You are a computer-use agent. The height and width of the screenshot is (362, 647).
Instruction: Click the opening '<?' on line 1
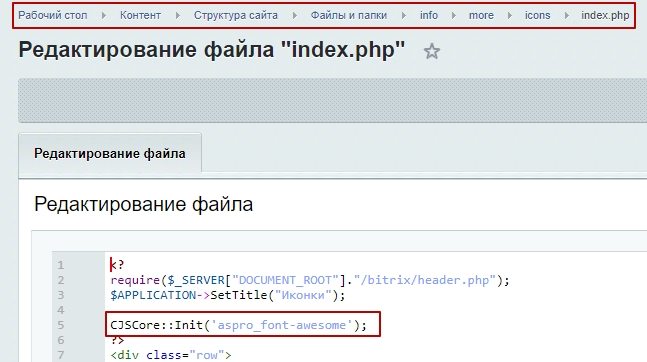click(117, 265)
